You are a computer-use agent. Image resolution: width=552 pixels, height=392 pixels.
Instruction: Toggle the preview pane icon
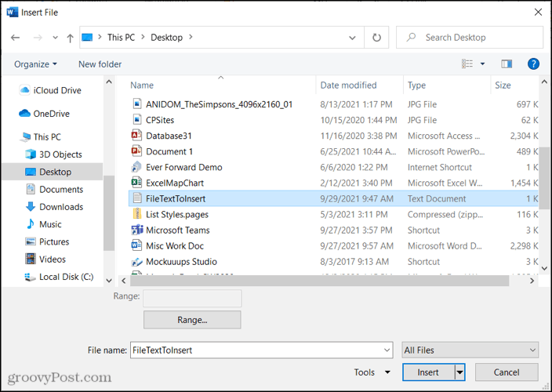pyautogui.click(x=507, y=64)
